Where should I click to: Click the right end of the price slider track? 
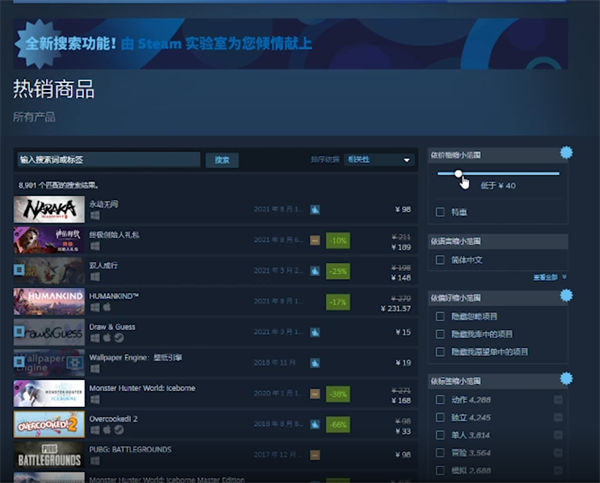tap(557, 174)
